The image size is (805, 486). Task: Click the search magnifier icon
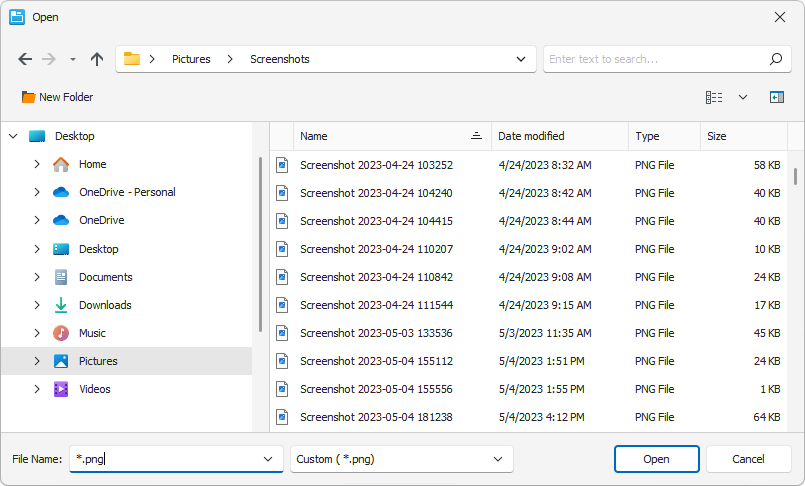tap(775, 59)
